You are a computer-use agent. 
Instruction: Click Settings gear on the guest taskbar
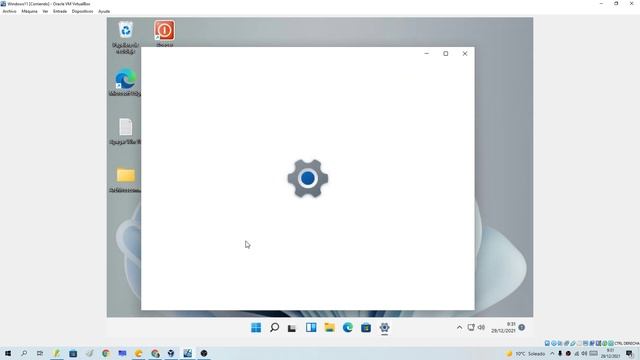[x=384, y=327]
